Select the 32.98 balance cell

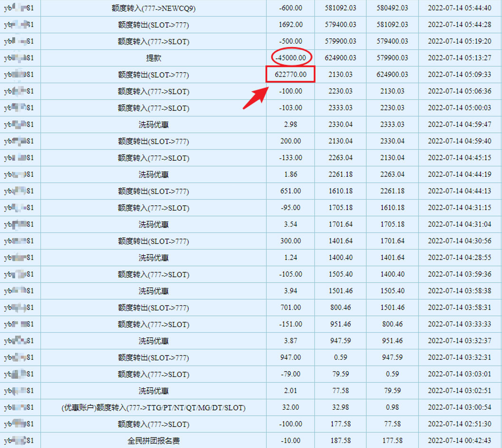click(x=340, y=408)
